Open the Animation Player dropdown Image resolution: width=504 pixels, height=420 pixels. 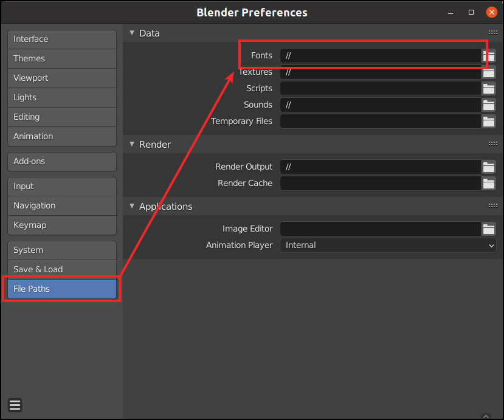[388, 245]
